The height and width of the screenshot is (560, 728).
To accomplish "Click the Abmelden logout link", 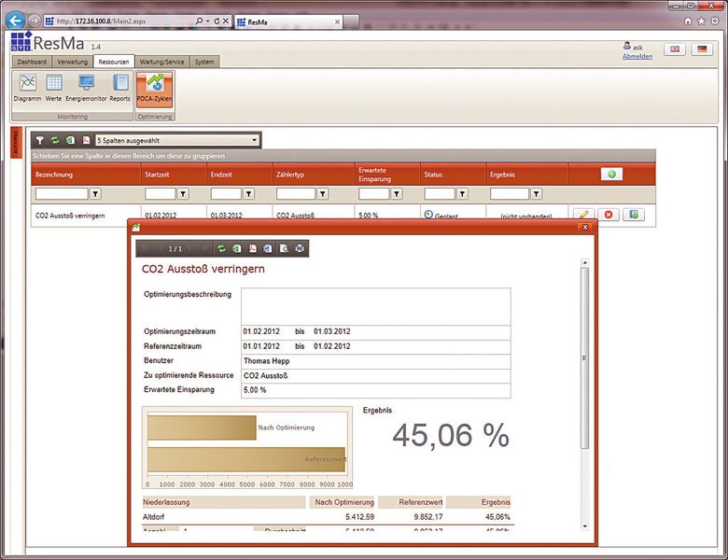I will 637,56.
